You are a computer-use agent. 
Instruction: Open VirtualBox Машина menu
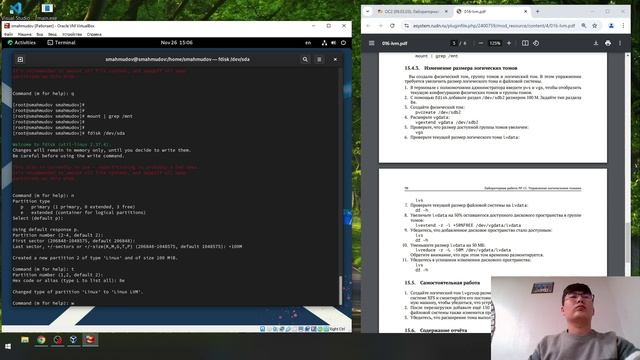25,34
